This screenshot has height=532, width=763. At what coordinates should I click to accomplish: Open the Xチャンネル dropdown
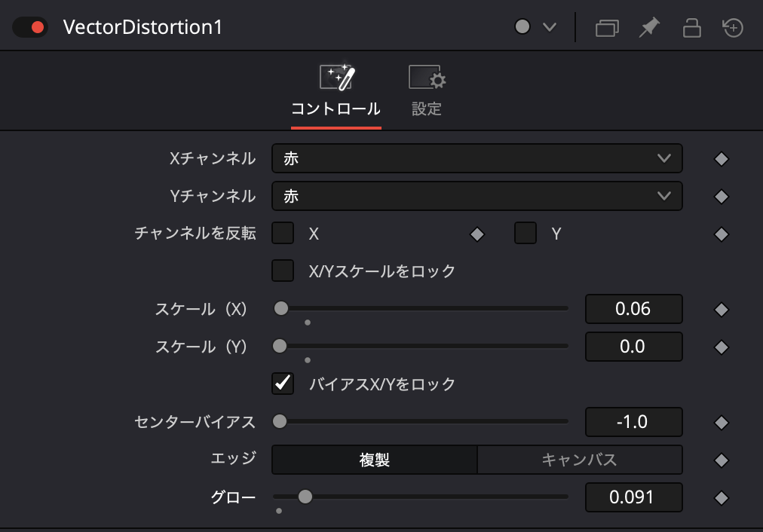click(x=476, y=158)
